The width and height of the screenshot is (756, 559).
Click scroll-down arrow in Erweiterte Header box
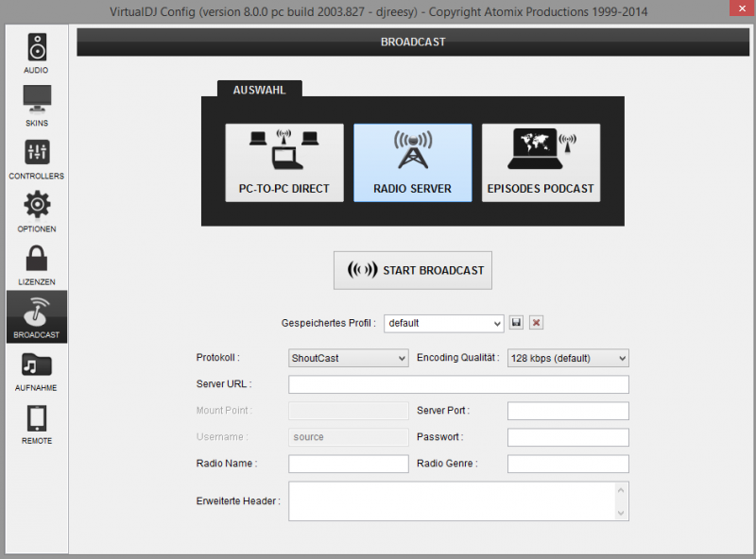point(621,513)
